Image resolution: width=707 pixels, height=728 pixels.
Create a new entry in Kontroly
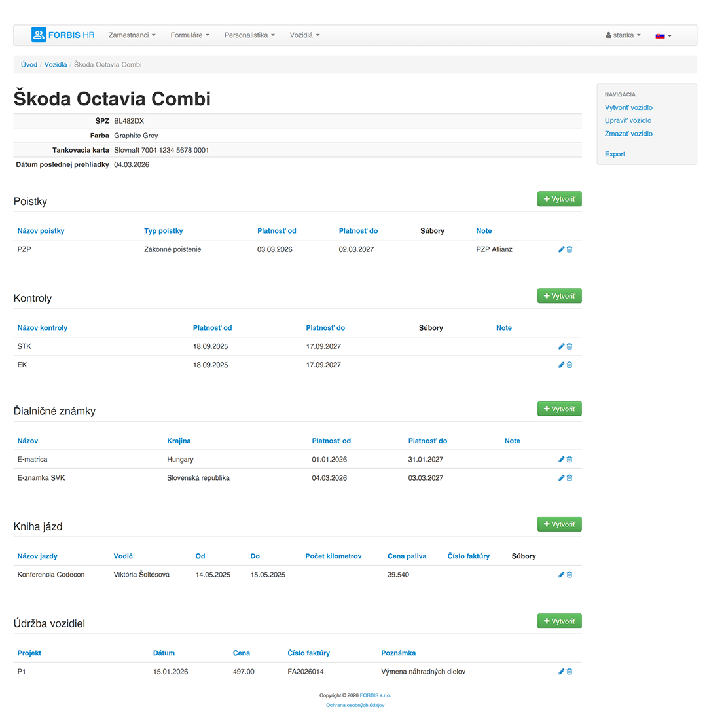(559, 296)
